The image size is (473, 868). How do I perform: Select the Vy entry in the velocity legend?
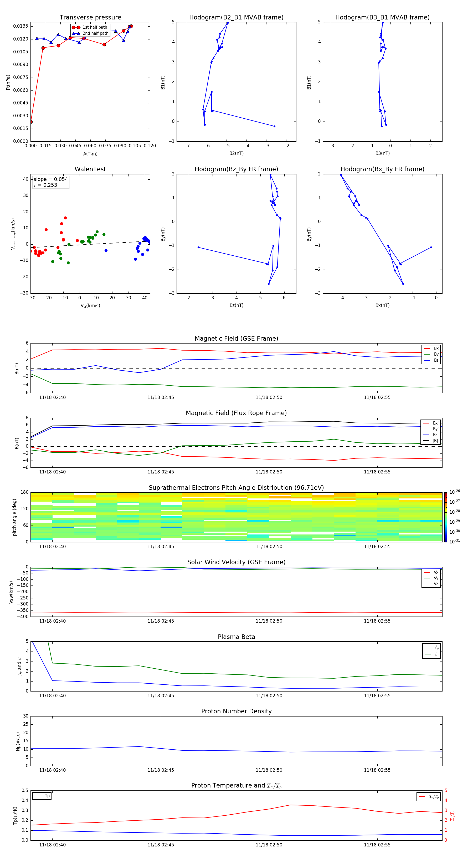[x=431, y=578]
